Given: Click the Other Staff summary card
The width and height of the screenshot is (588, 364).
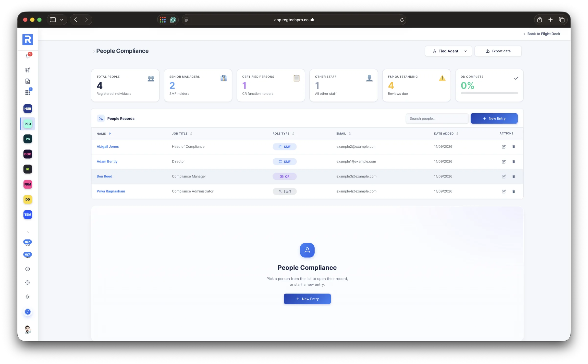Looking at the screenshot, I should tap(343, 85).
